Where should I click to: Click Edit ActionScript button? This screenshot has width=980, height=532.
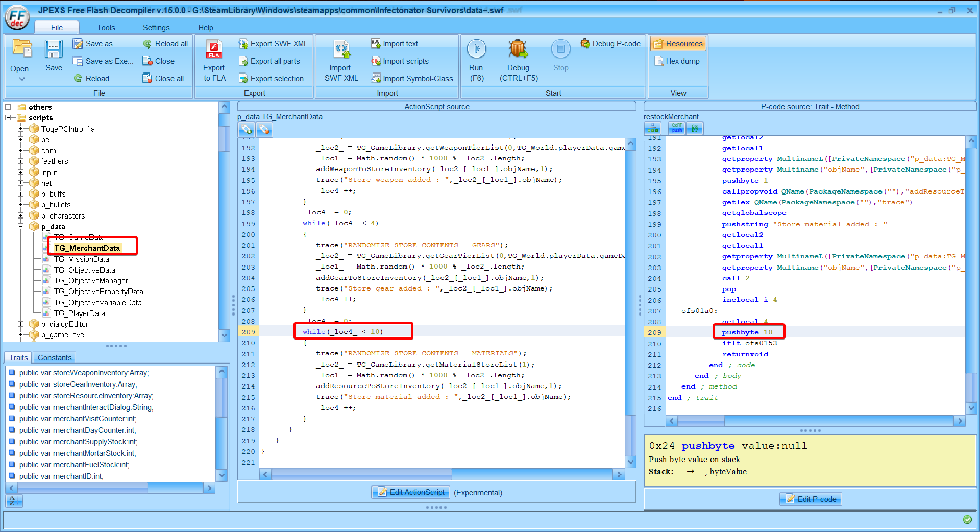(x=411, y=492)
